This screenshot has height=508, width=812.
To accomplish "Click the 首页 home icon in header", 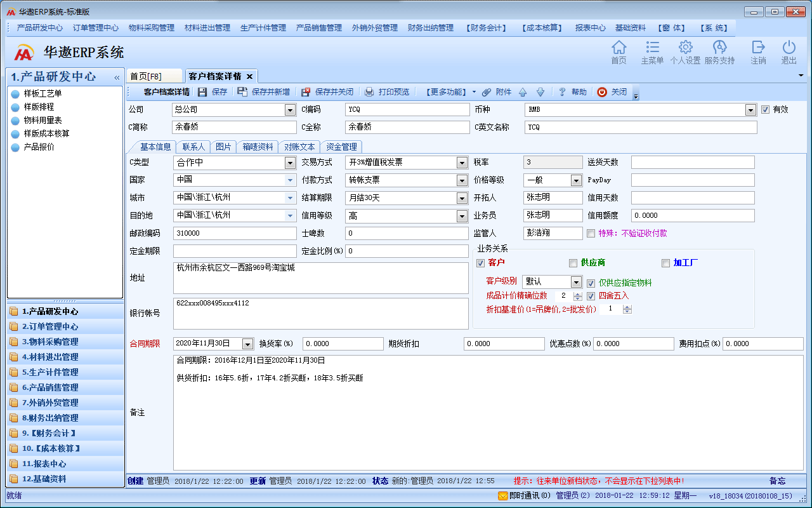I will (619, 47).
